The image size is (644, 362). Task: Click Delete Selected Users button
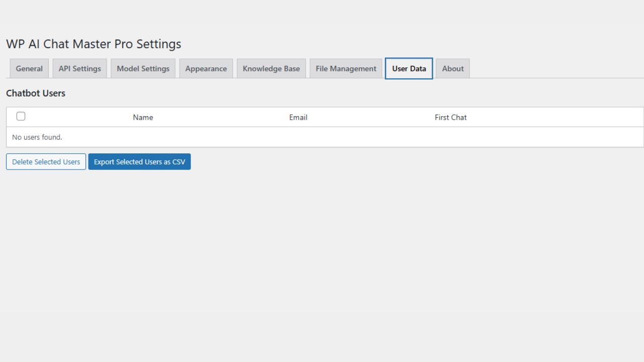point(46,161)
